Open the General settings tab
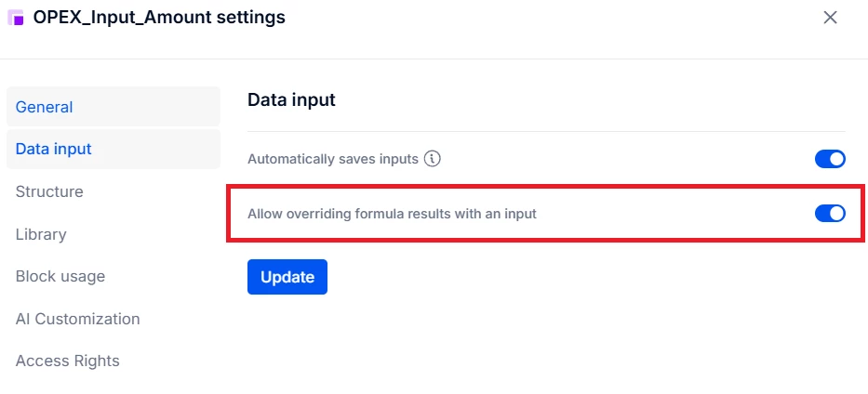Image resolution: width=868 pixels, height=394 pixels. point(45,107)
